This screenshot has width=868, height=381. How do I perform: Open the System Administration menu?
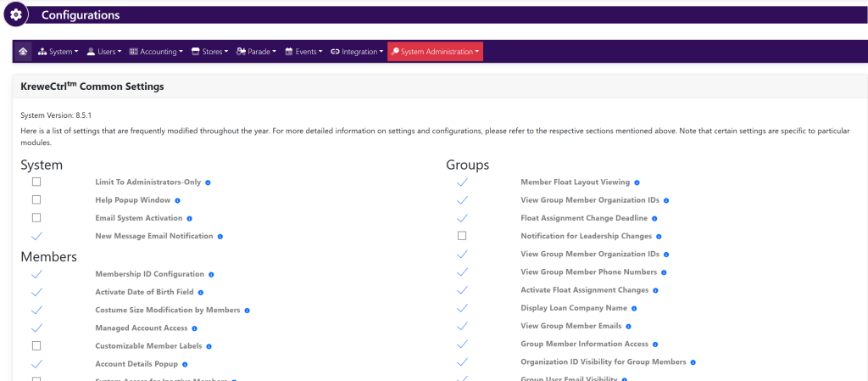tap(435, 52)
